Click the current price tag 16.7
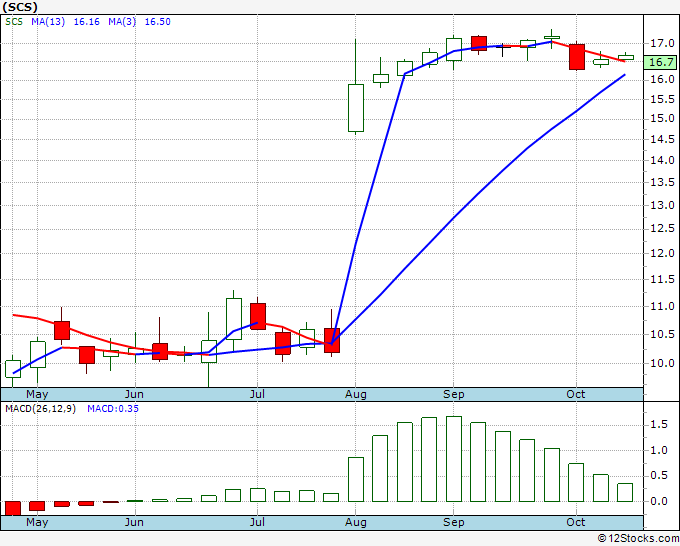Viewport: 680px width, 546px height. coord(661,62)
